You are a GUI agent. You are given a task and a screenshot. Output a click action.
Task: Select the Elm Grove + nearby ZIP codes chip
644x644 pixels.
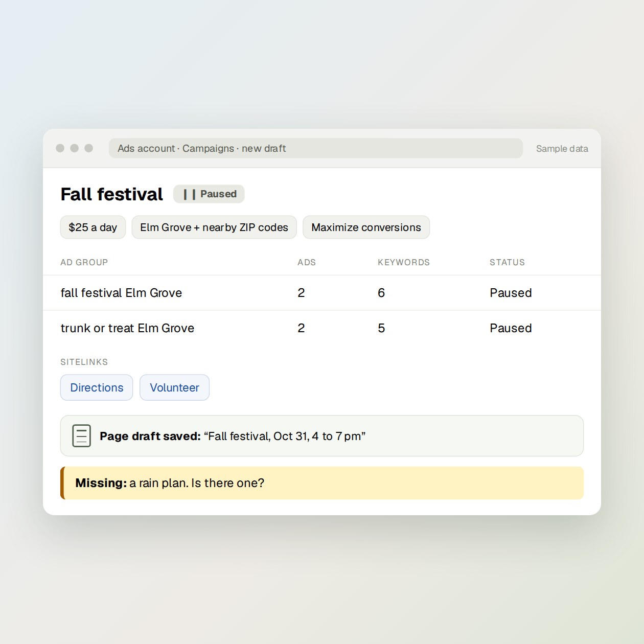(x=214, y=227)
